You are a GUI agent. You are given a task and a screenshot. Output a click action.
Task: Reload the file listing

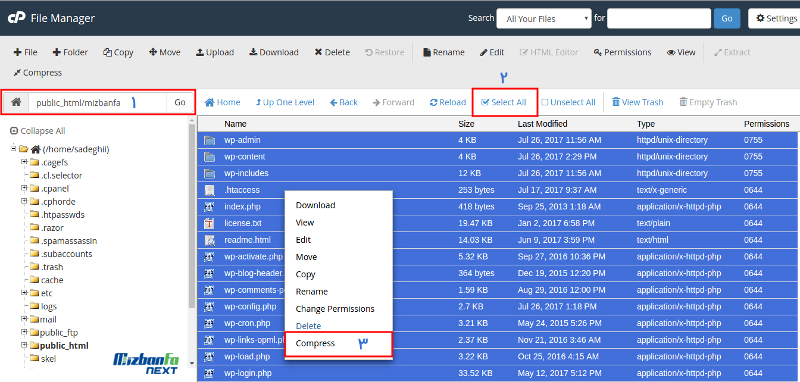448,102
